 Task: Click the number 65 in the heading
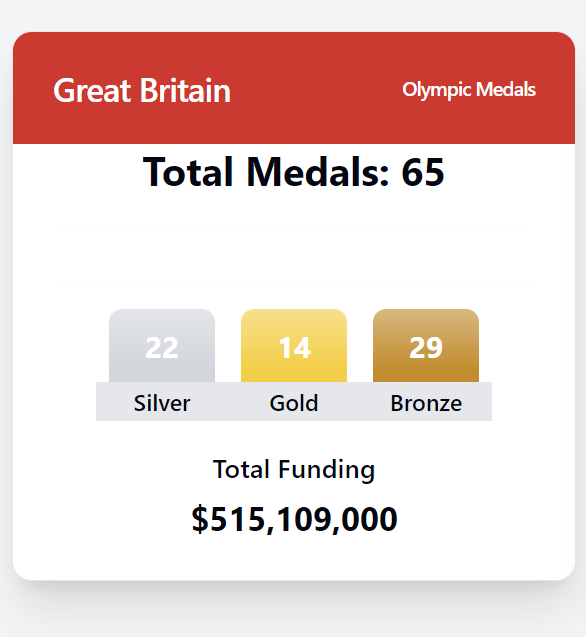pyautogui.click(x=423, y=172)
